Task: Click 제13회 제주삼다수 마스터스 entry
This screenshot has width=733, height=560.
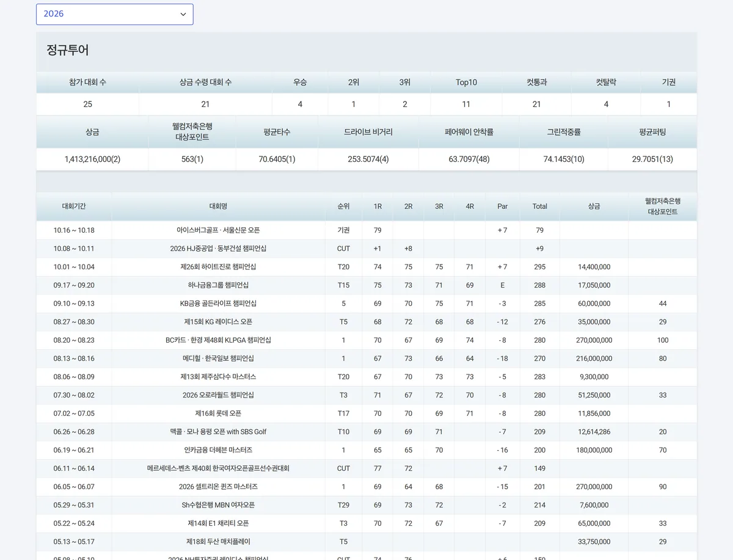Action: [218, 377]
